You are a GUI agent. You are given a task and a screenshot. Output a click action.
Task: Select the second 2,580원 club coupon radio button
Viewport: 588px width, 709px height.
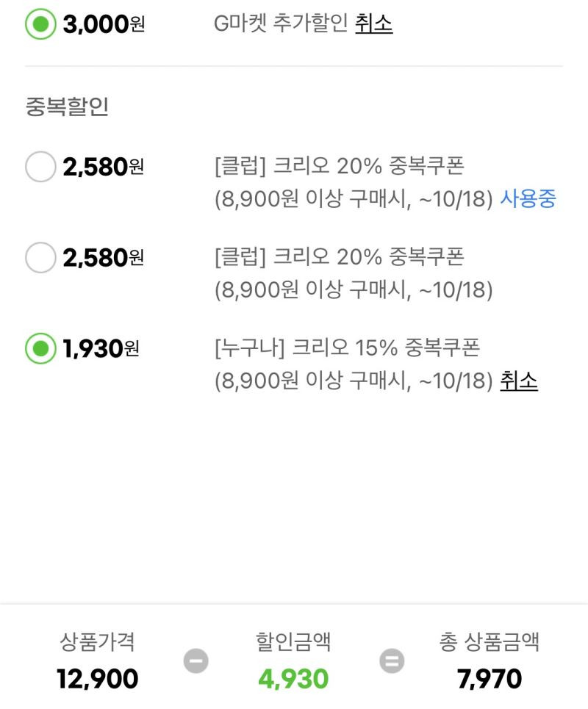(x=40, y=257)
